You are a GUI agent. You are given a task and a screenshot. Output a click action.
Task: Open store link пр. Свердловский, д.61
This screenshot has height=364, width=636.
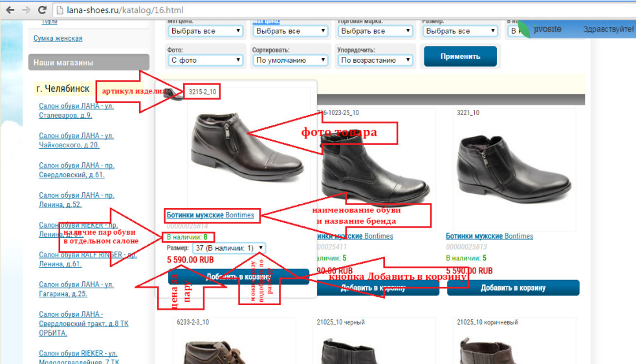[76, 170]
